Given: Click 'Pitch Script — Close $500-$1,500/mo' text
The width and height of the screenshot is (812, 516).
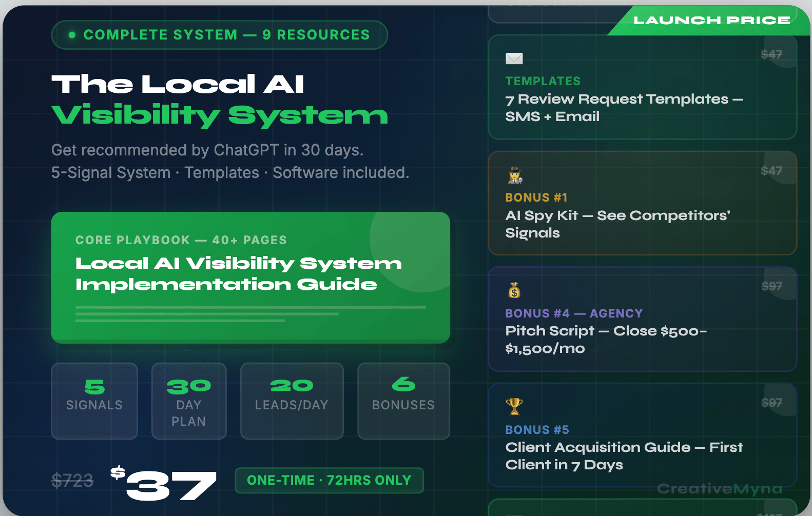Looking at the screenshot, I should tap(606, 340).
